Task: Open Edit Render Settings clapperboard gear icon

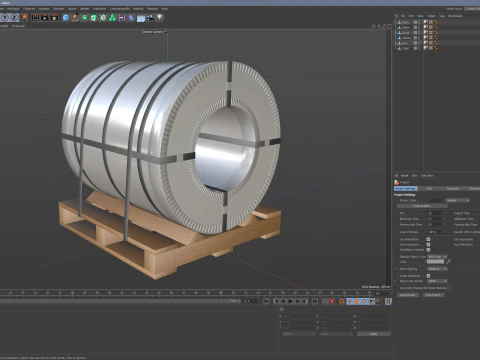Action: point(54,17)
